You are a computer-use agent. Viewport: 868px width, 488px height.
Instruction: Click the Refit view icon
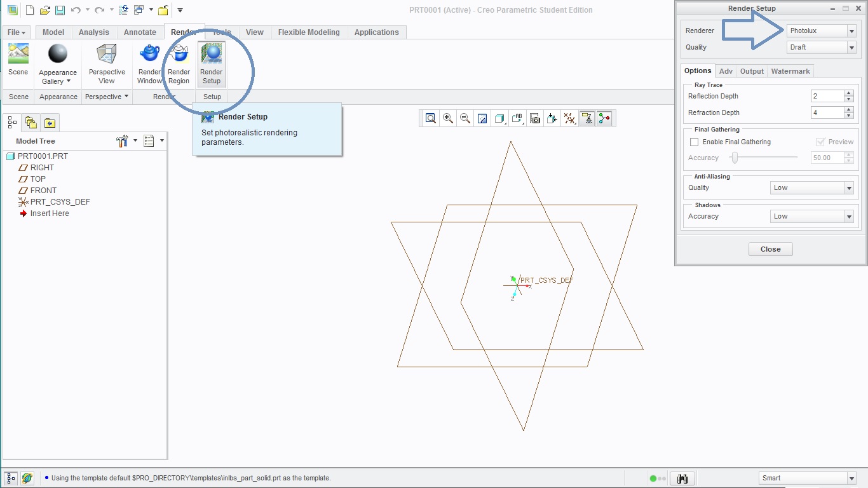click(431, 118)
